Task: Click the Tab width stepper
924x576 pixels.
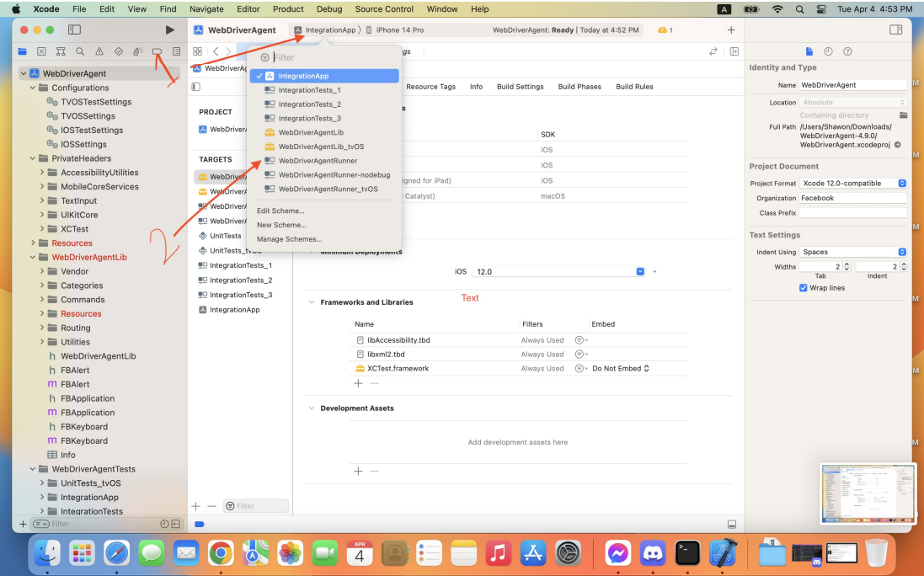Action: [x=847, y=267]
